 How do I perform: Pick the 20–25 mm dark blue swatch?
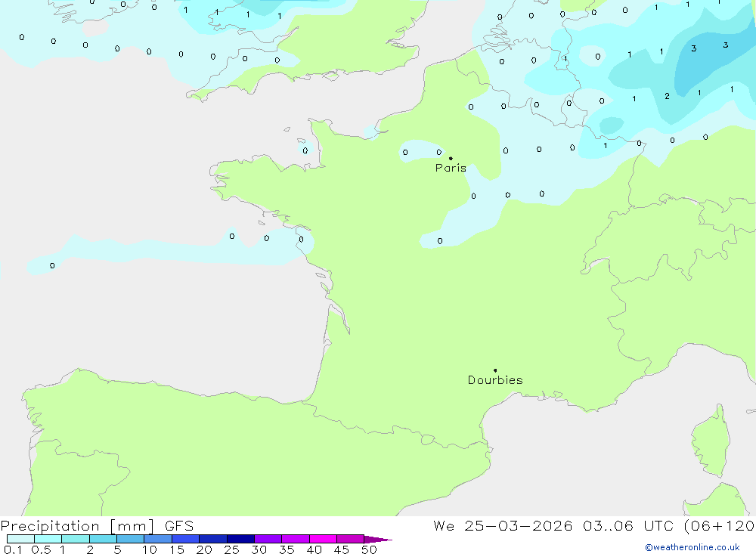click(213, 539)
